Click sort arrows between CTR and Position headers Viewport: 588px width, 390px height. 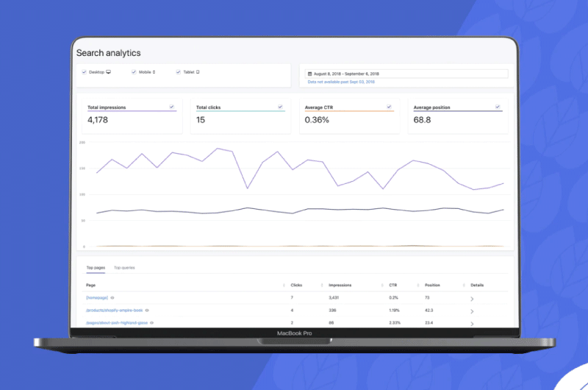pos(417,286)
